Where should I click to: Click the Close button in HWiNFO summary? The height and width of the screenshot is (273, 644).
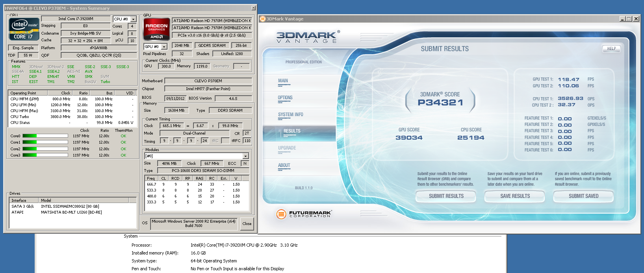pos(247,224)
